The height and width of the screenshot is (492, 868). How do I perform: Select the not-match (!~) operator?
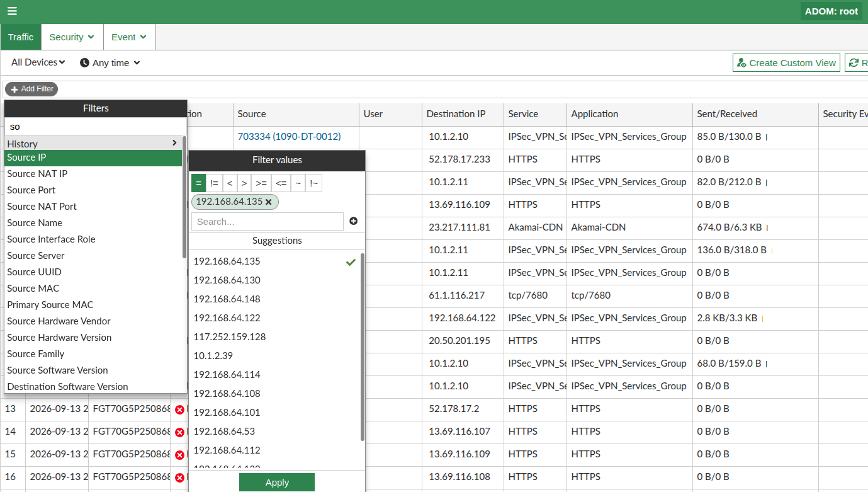pos(313,183)
